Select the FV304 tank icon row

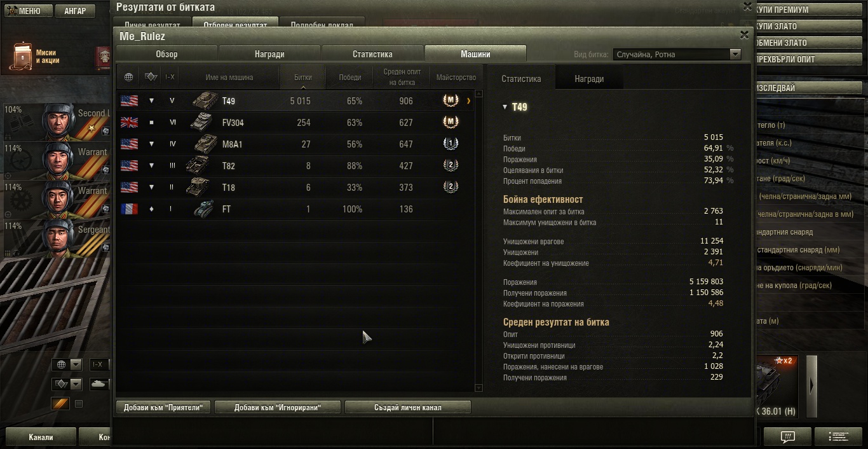tap(295, 122)
